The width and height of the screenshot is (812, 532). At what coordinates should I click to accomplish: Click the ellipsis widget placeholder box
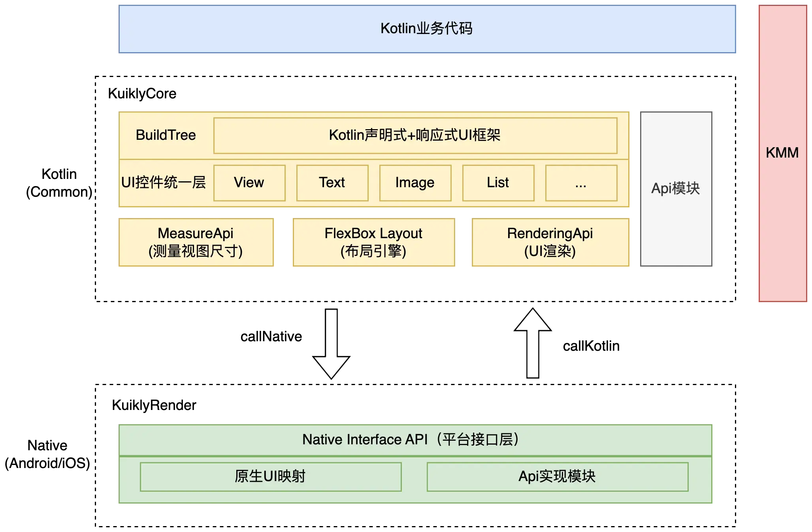tap(580, 182)
